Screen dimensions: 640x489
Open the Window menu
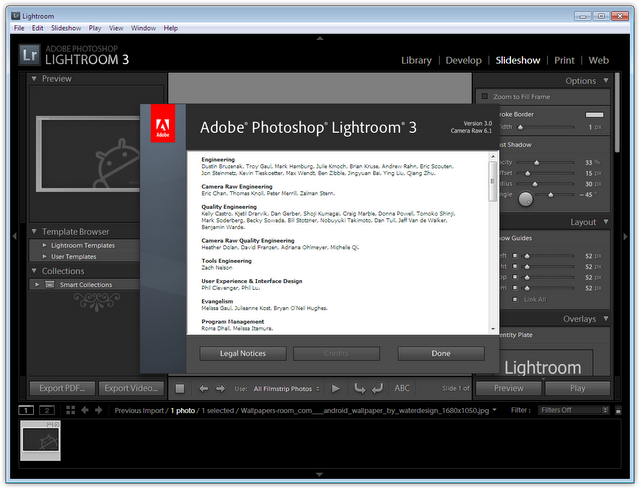coord(143,28)
